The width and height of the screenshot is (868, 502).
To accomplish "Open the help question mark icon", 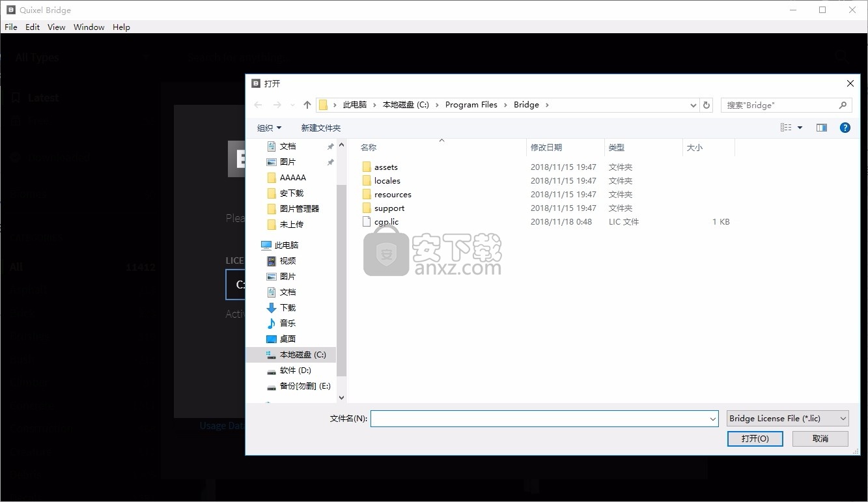I will pyautogui.click(x=845, y=128).
